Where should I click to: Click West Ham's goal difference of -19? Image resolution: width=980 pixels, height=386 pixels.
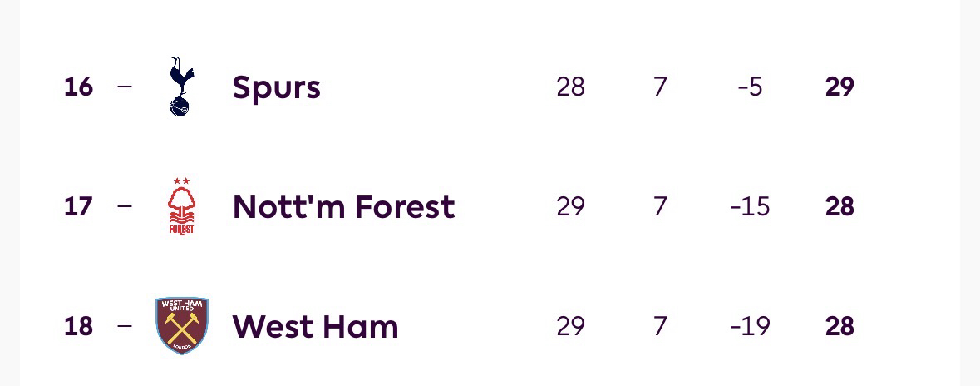coord(750,326)
